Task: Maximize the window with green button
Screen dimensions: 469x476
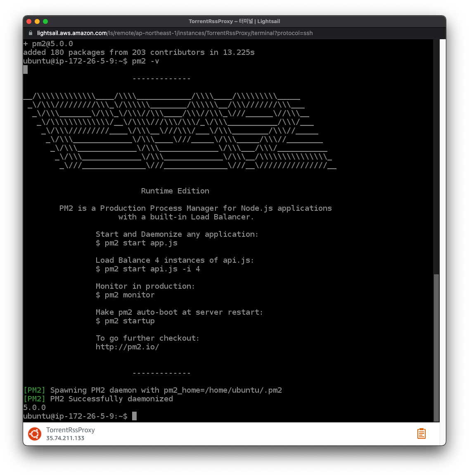Action: (x=45, y=21)
